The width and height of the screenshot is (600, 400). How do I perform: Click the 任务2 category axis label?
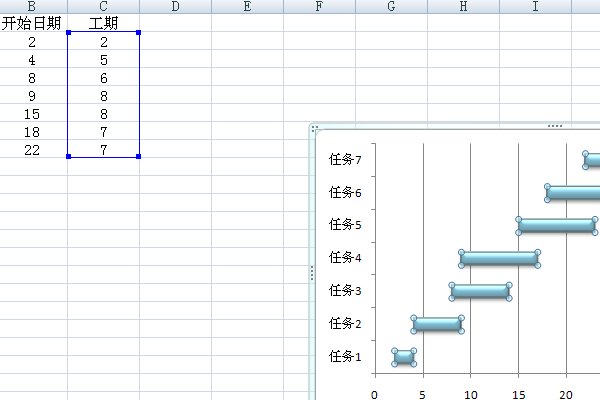click(344, 324)
